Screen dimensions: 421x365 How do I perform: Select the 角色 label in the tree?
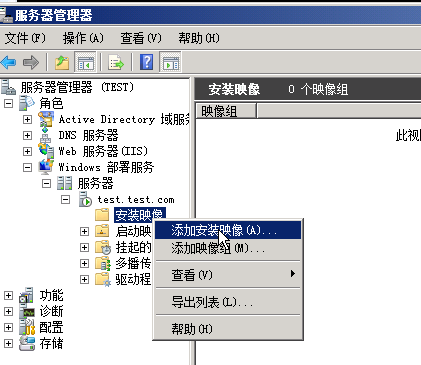(51, 103)
